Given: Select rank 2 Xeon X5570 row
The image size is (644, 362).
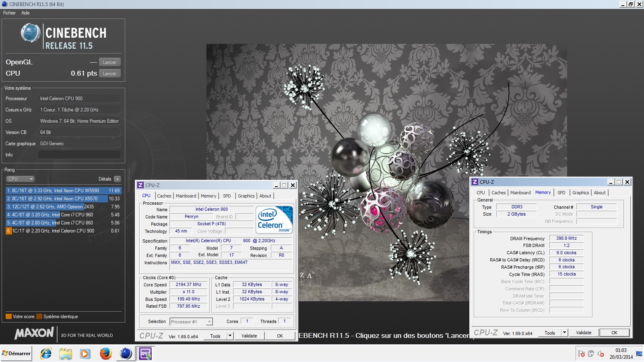Looking at the screenshot, I should tap(63, 199).
